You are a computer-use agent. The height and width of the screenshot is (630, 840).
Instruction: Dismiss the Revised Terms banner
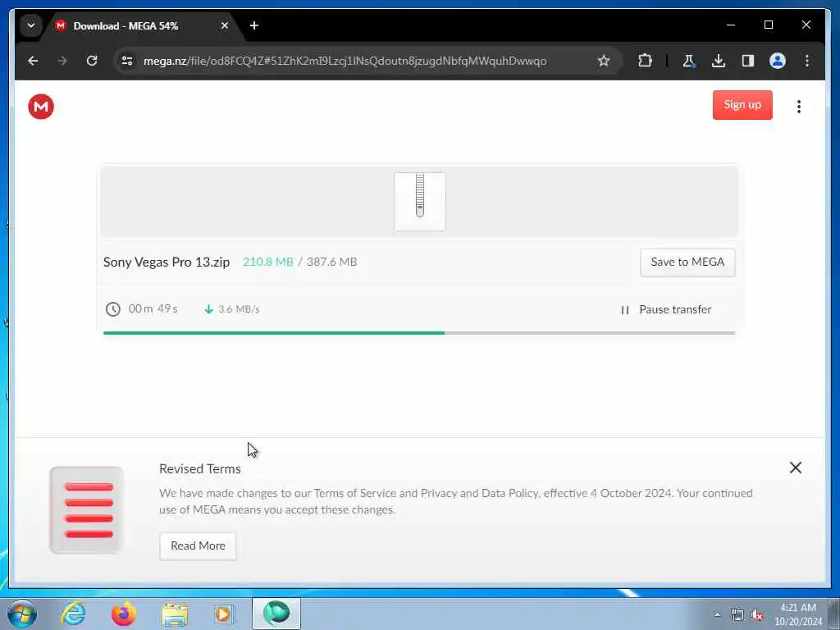click(x=796, y=468)
